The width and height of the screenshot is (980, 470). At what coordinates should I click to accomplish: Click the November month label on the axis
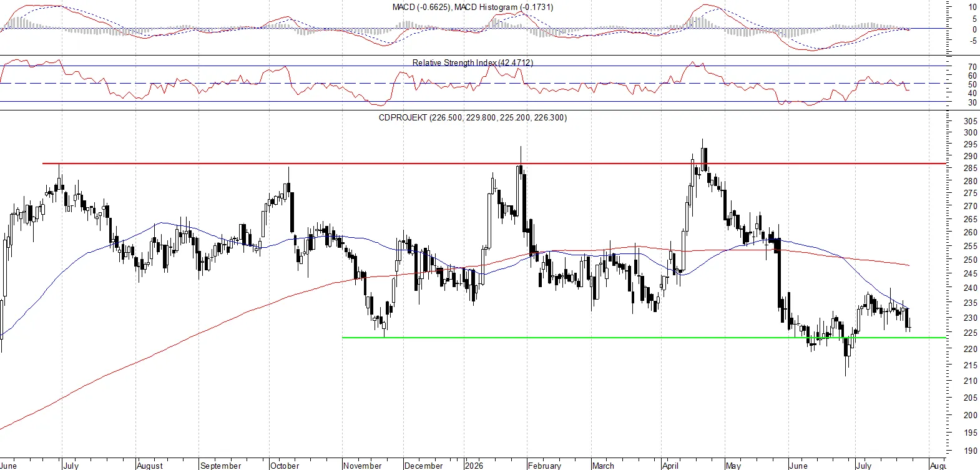point(363,466)
